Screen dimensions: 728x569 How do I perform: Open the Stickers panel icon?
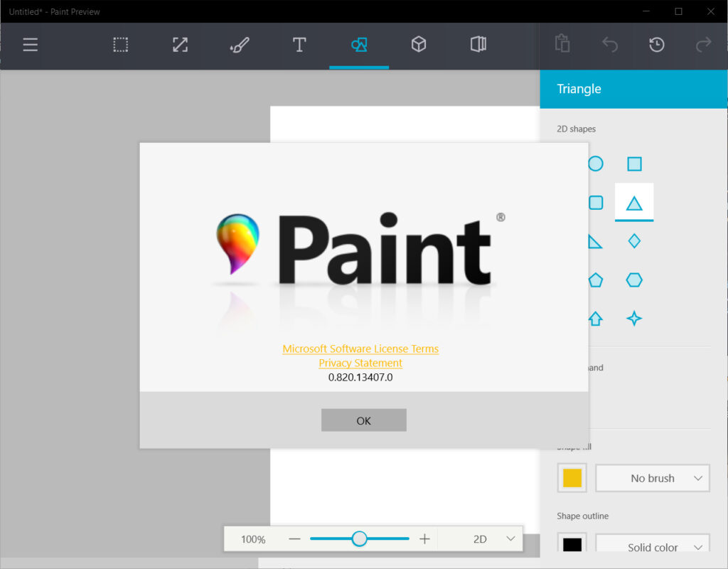coord(478,46)
